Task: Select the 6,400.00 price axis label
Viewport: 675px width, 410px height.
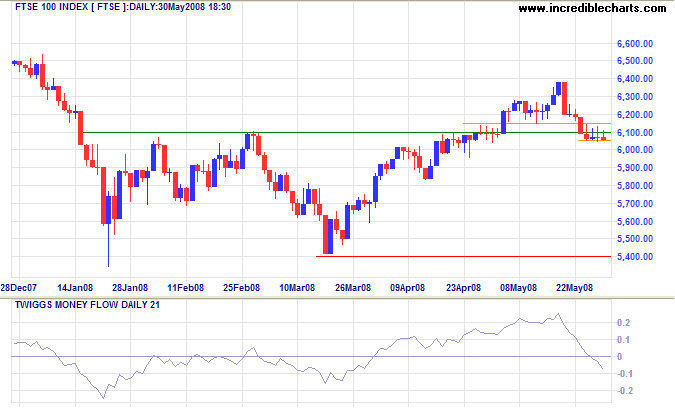Action: click(635, 79)
